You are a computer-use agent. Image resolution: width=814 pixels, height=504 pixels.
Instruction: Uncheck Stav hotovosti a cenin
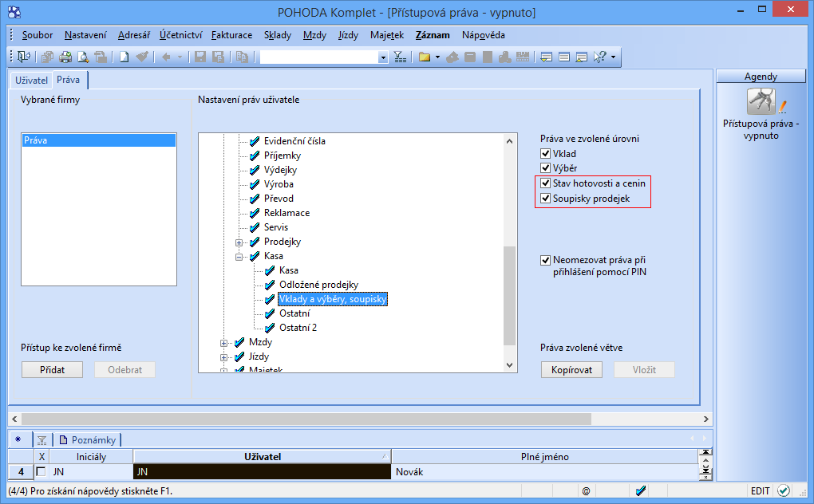click(x=545, y=183)
